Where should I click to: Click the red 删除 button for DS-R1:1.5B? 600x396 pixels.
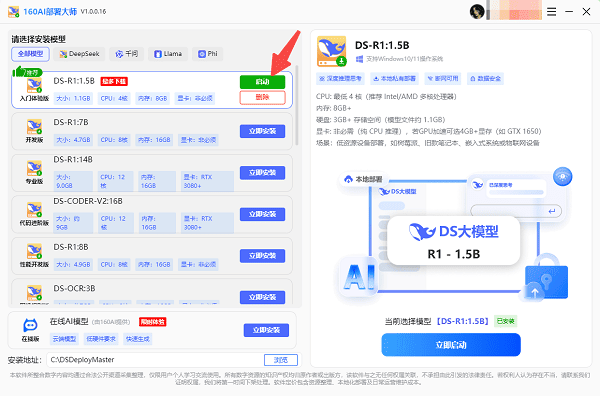(262, 97)
